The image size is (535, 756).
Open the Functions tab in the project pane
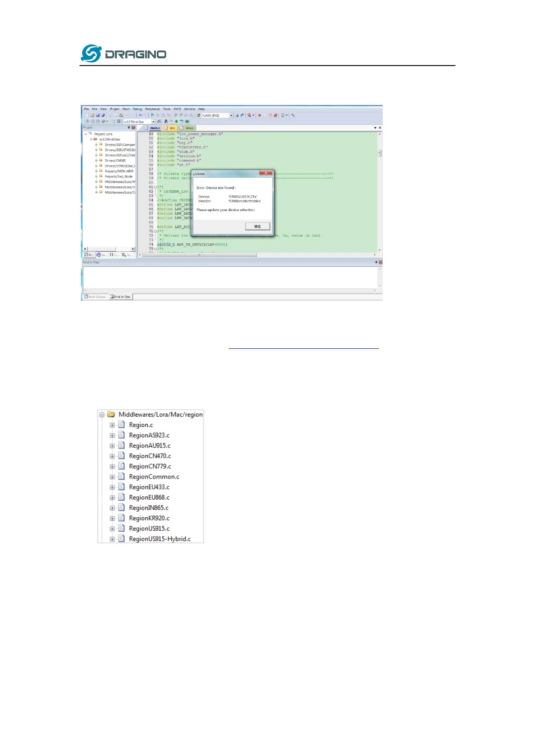(114, 255)
